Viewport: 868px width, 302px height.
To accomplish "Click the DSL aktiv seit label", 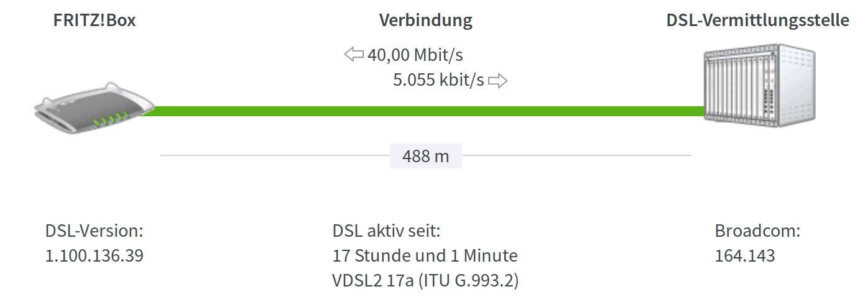I will [x=386, y=231].
